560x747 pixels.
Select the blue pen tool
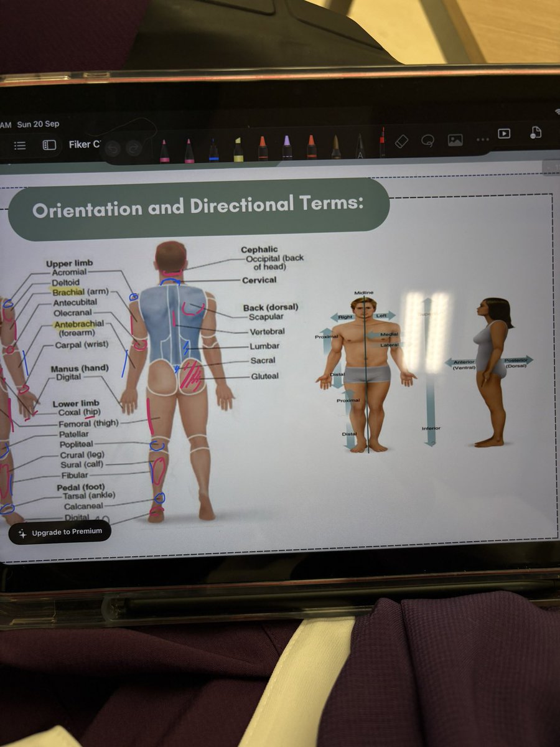(x=213, y=150)
